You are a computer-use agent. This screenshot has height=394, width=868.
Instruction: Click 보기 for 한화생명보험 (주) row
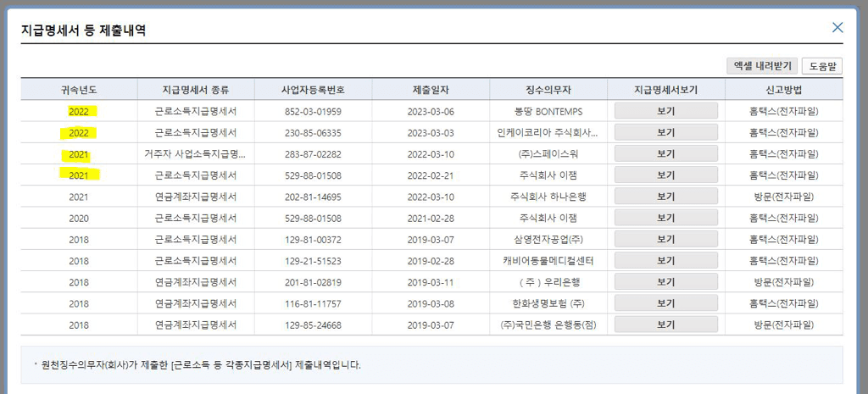[666, 303]
